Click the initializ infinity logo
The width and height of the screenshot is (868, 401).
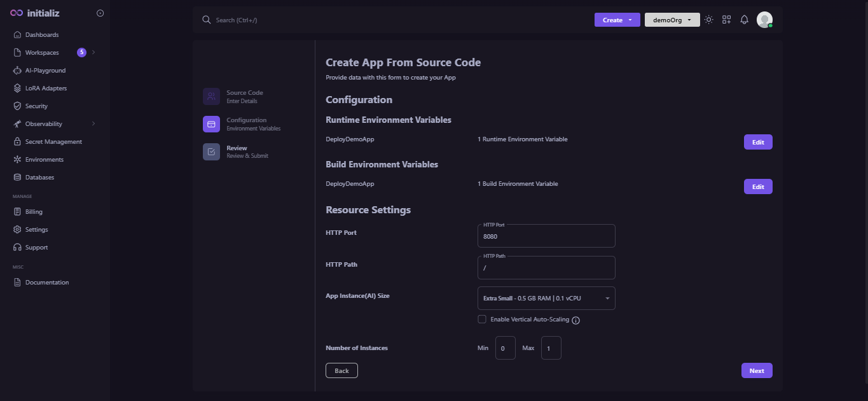tap(17, 13)
